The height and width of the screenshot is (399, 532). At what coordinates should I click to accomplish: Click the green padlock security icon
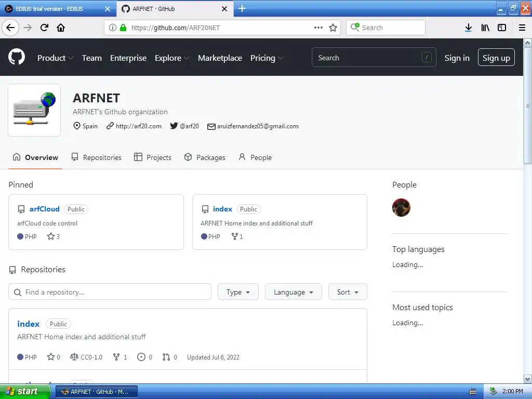point(123,28)
